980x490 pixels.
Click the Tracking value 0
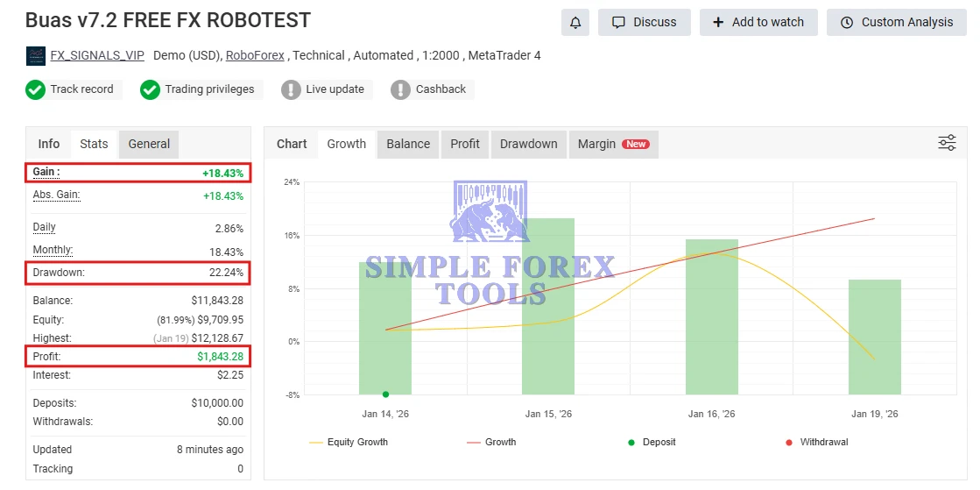pyautogui.click(x=241, y=469)
